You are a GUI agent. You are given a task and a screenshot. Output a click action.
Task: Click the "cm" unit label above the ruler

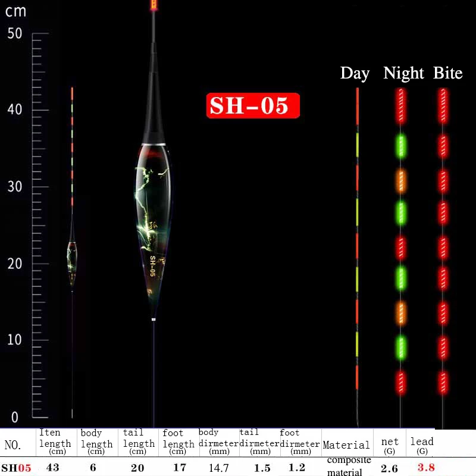tap(16, 11)
